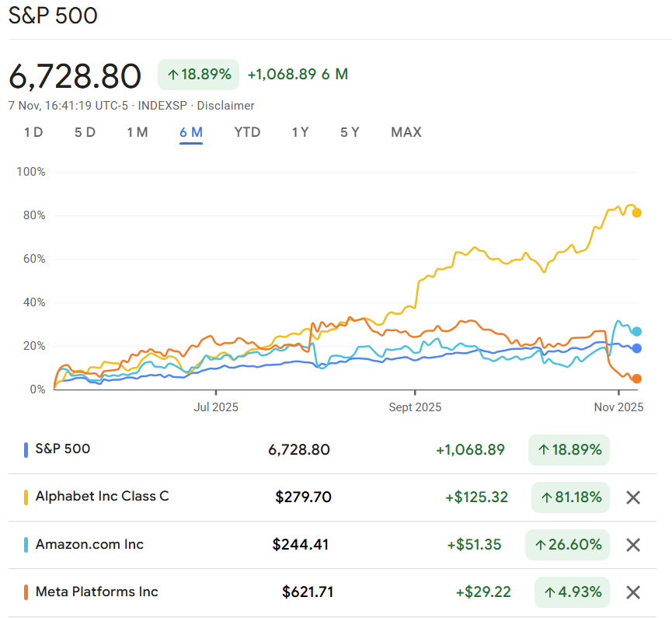672x618 pixels.
Task: Select the YTD range tab
Action: [247, 132]
